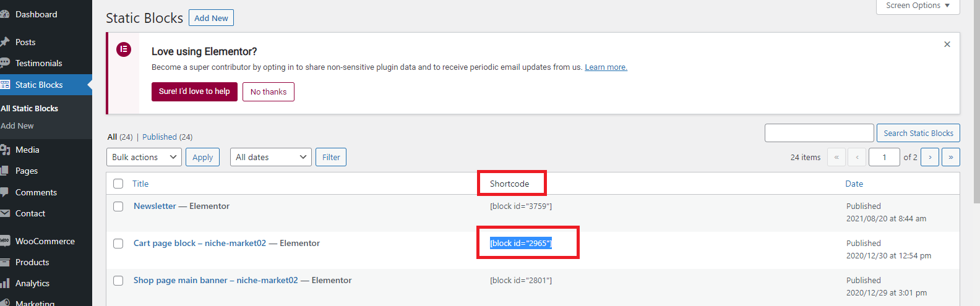Screen dimensions: 980x306
Task: Click the Analytics bar chart icon
Action: click(4, 283)
